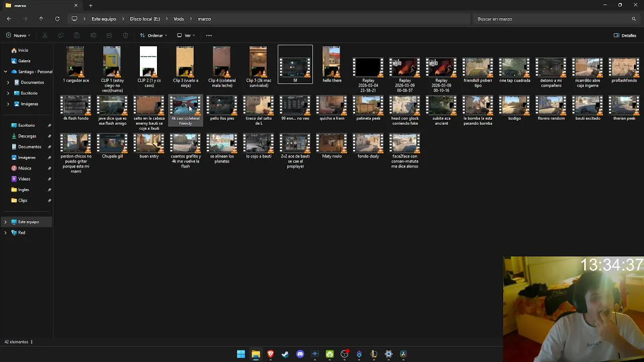
Task: Open pinned Videos folder
Action: [x=24, y=179]
